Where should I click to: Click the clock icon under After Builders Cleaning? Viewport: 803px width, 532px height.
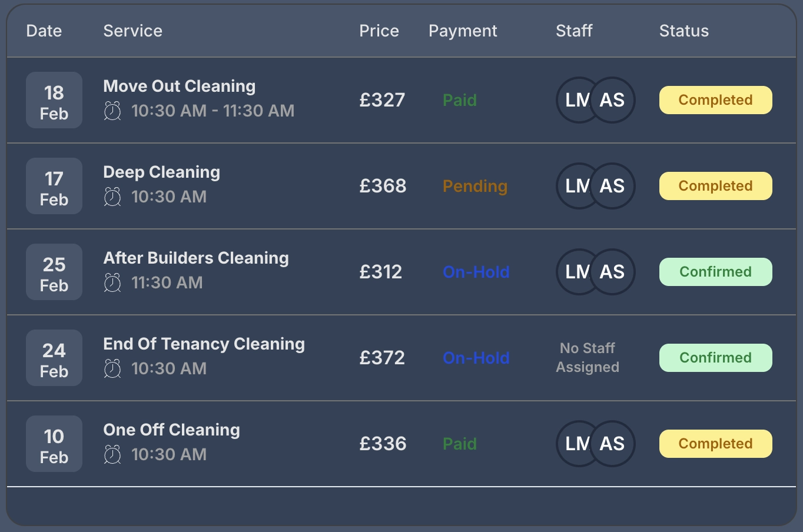click(x=112, y=282)
